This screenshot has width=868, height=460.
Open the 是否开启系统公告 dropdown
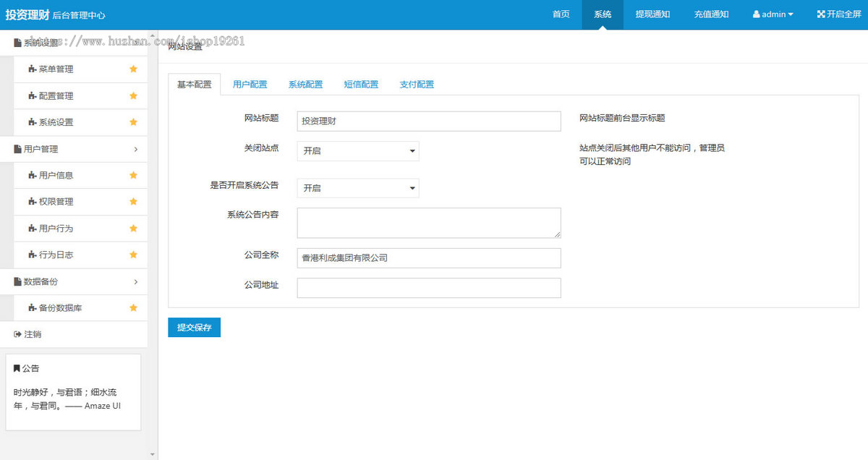pyautogui.click(x=358, y=188)
